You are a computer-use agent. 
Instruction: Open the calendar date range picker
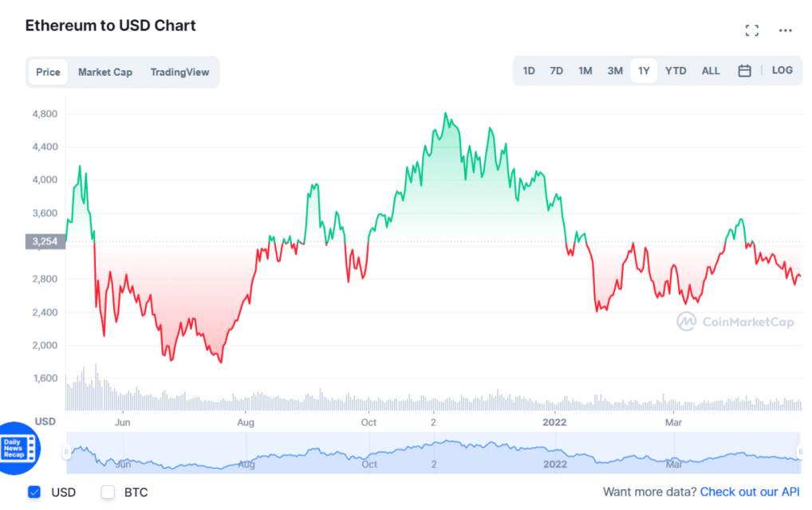[744, 71]
